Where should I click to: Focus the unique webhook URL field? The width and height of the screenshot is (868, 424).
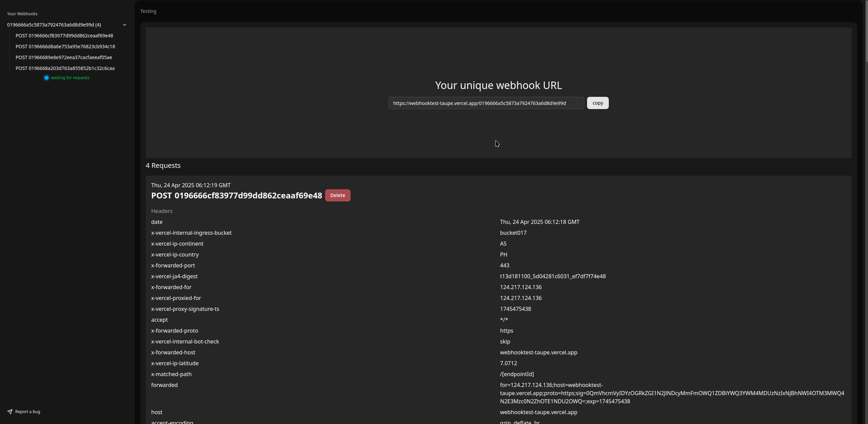tap(486, 103)
